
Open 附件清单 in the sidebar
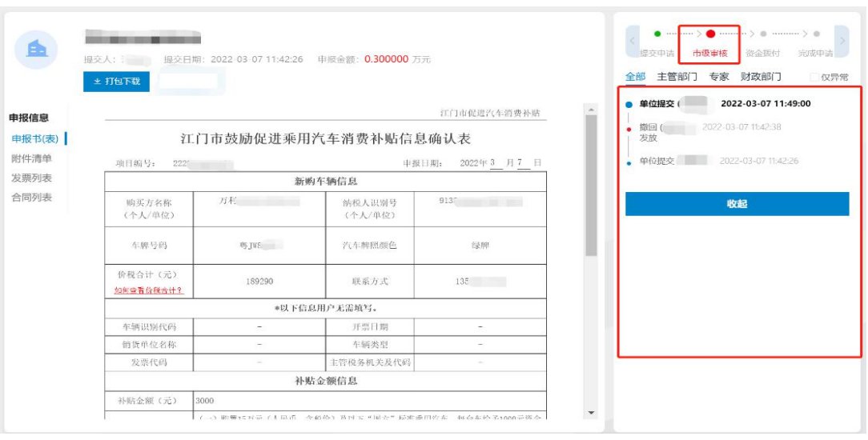[32, 158]
